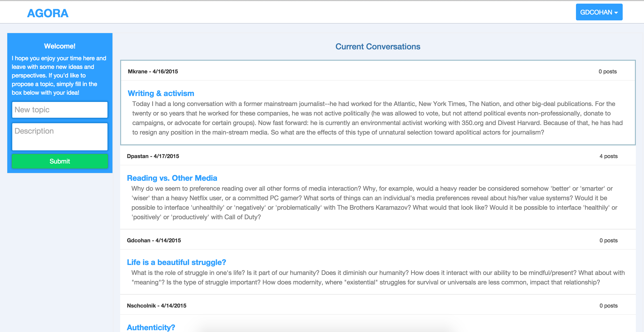Click the Welcome! sidebar heading
Image resolution: width=644 pixels, height=332 pixels.
(x=59, y=46)
